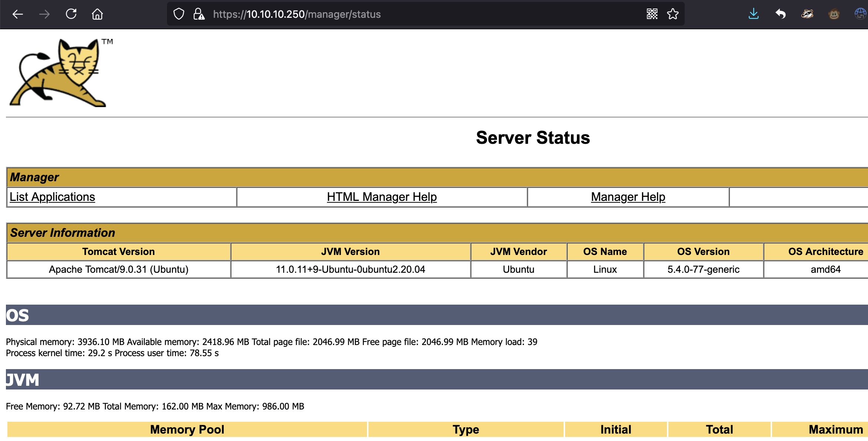Click the Server Status heading
The image size is (868, 441).
click(x=533, y=137)
